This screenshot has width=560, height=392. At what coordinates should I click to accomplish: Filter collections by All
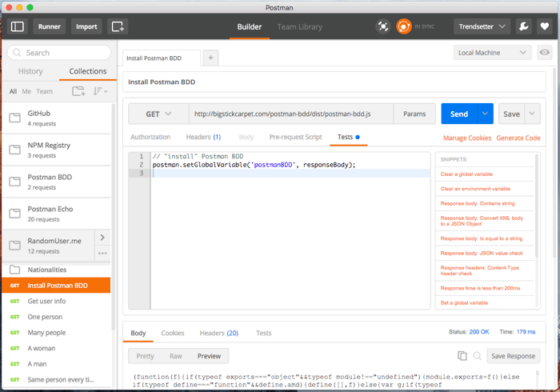pos(13,91)
